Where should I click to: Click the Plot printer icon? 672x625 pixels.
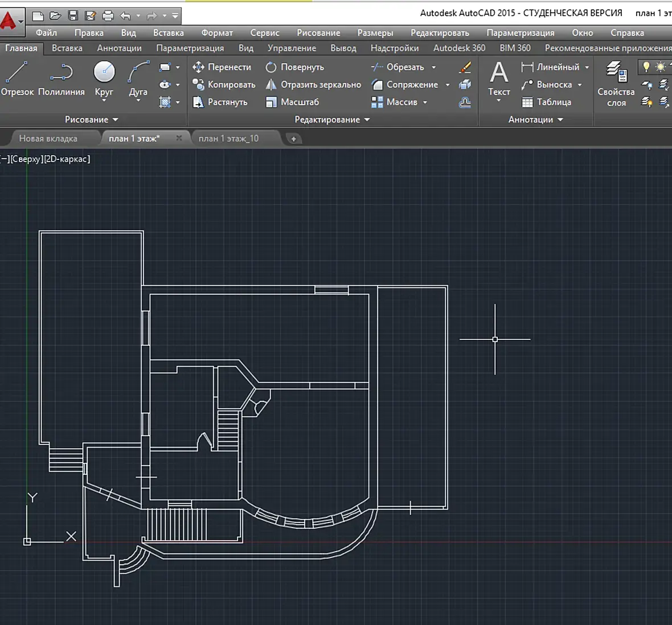(108, 16)
